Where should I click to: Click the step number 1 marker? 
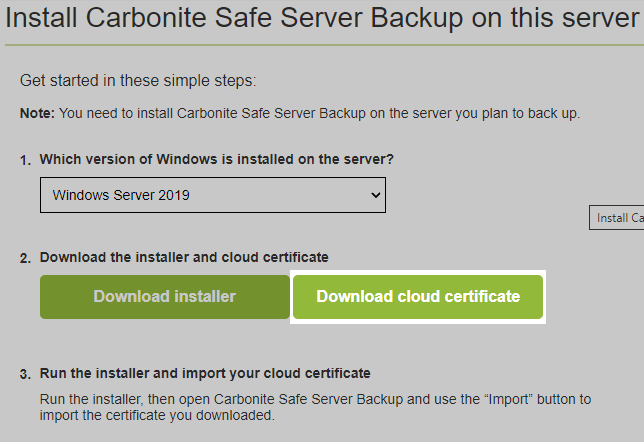click(x=25, y=160)
